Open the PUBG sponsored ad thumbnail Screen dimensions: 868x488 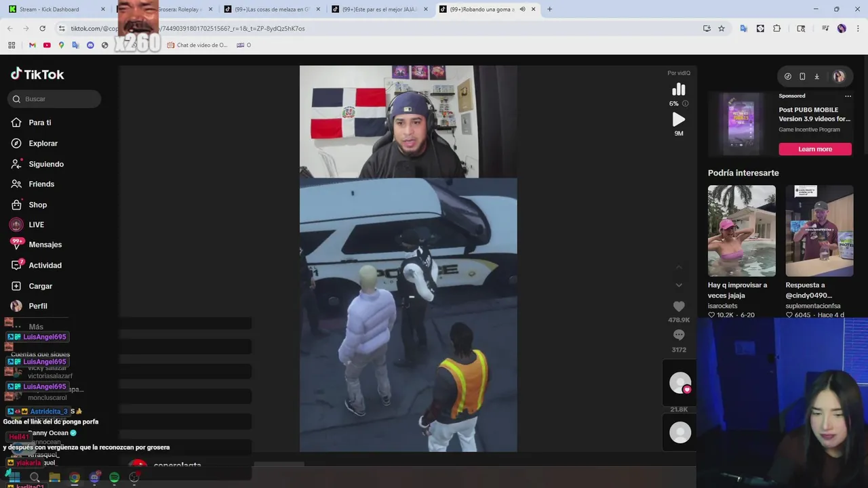click(x=741, y=125)
